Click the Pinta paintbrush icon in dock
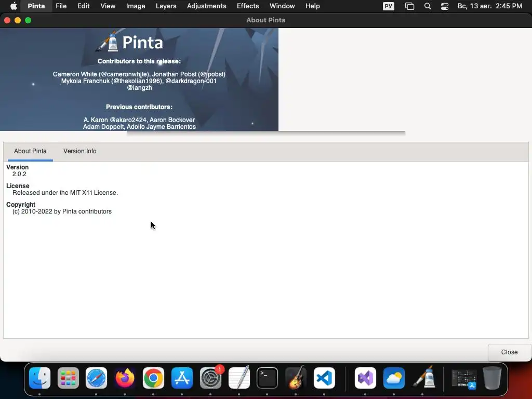This screenshot has height=399, width=532. (x=422, y=378)
